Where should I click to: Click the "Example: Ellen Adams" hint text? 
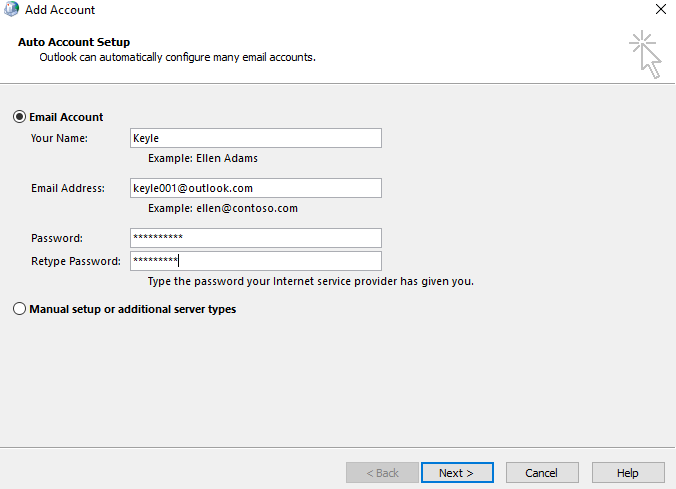tap(203, 158)
